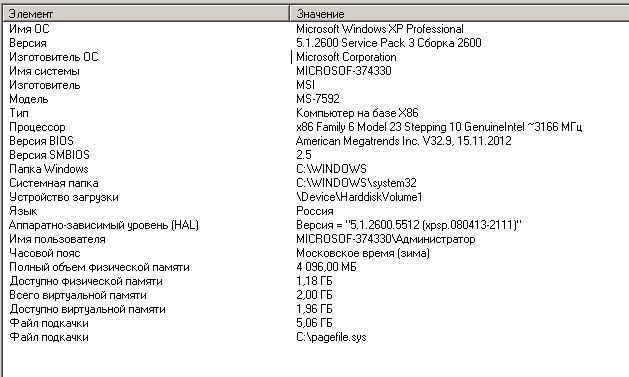The image size is (629, 377).
Task: Select the Системная папка row
Action: coord(316,183)
